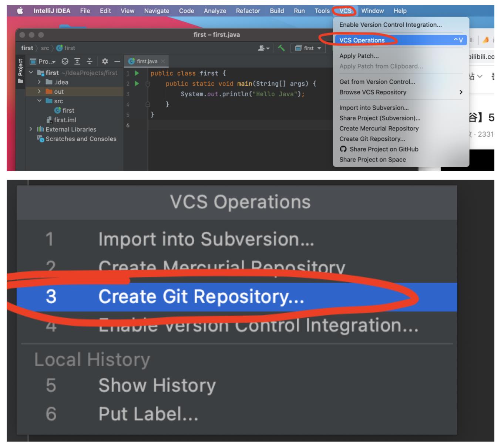Hide the Project panel with the minus icon
The image size is (504, 443).
pos(117,61)
